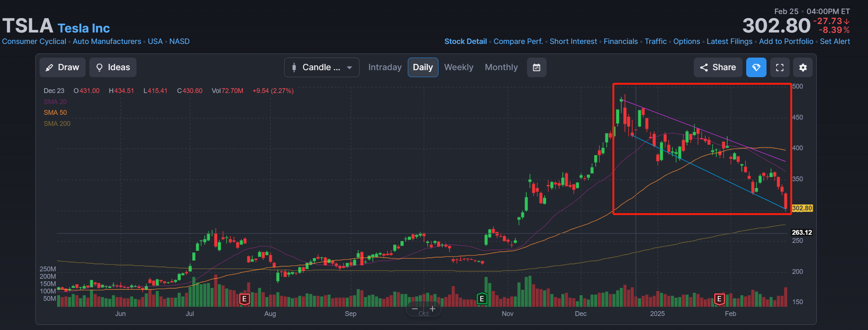The image size is (868, 330).
Task: Open the calendar date range picker
Action: (x=537, y=67)
